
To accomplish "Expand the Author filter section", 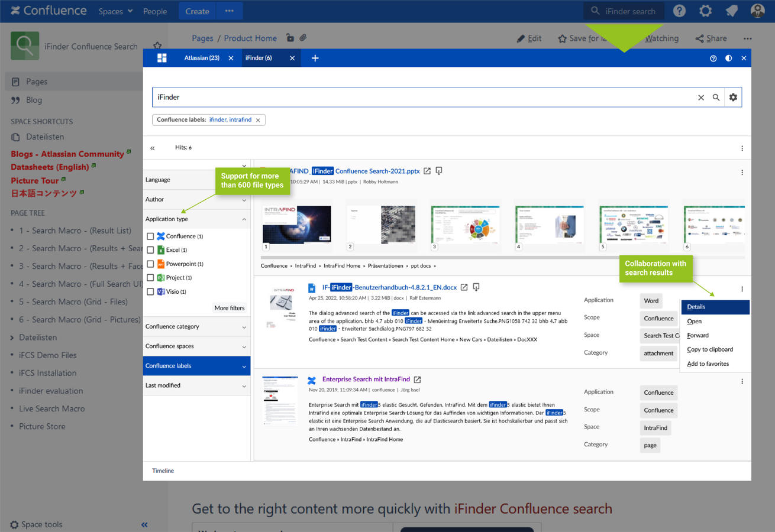I will pyautogui.click(x=196, y=200).
